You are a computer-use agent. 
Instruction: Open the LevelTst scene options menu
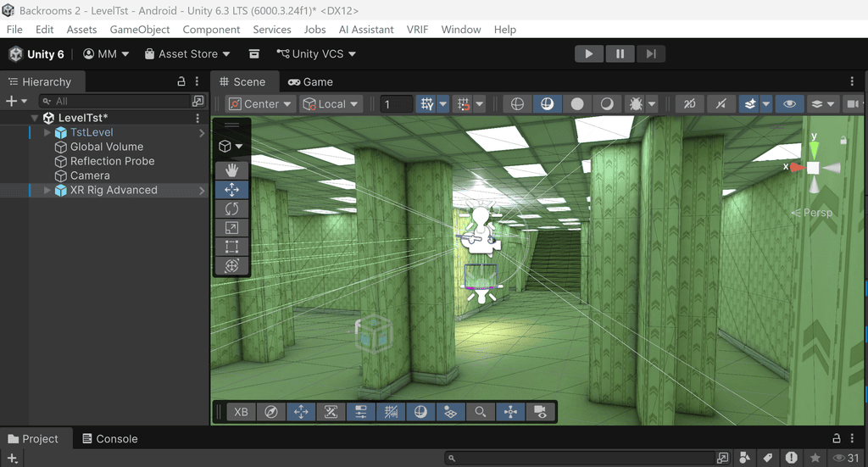(x=197, y=118)
